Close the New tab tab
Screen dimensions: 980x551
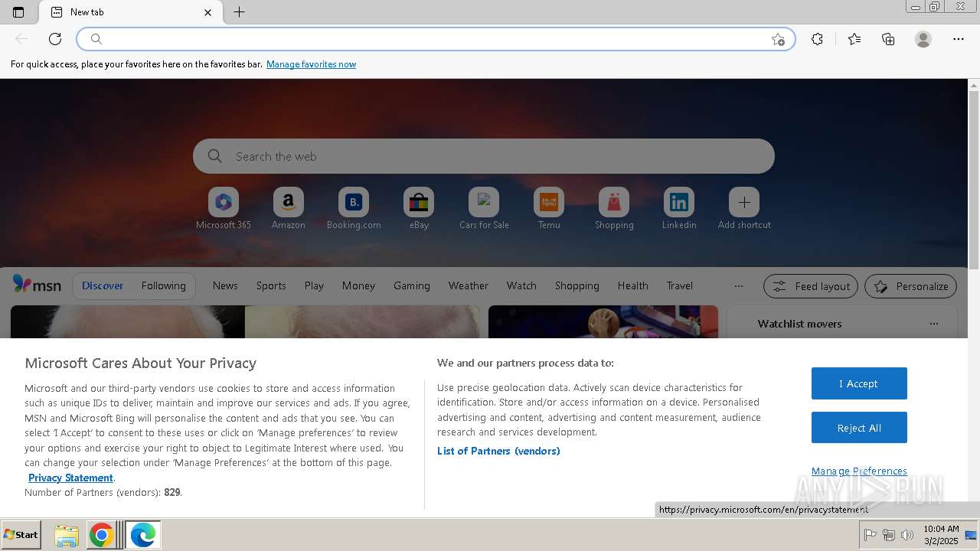coord(207,12)
